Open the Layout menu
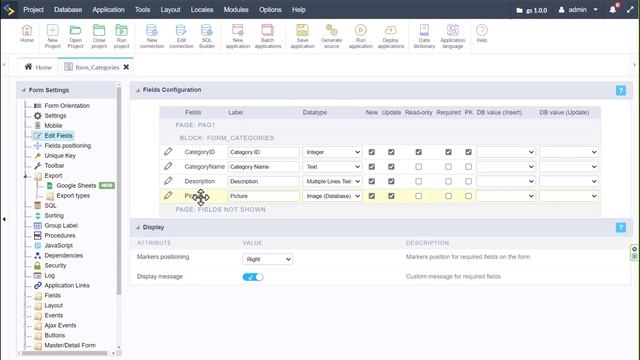The image size is (640, 360). tap(170, 9)
